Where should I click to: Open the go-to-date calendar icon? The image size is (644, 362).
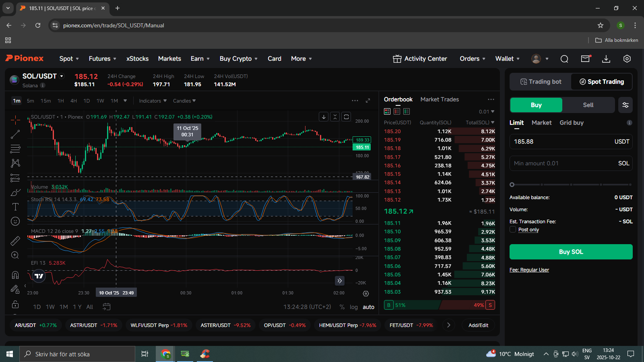pyautogui.click(x=106, y=306)
